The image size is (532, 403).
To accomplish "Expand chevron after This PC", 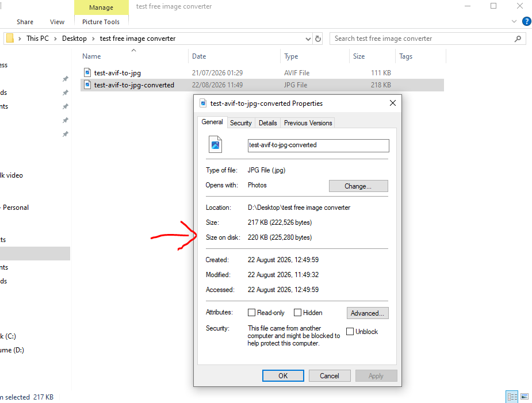I will 55,39.
